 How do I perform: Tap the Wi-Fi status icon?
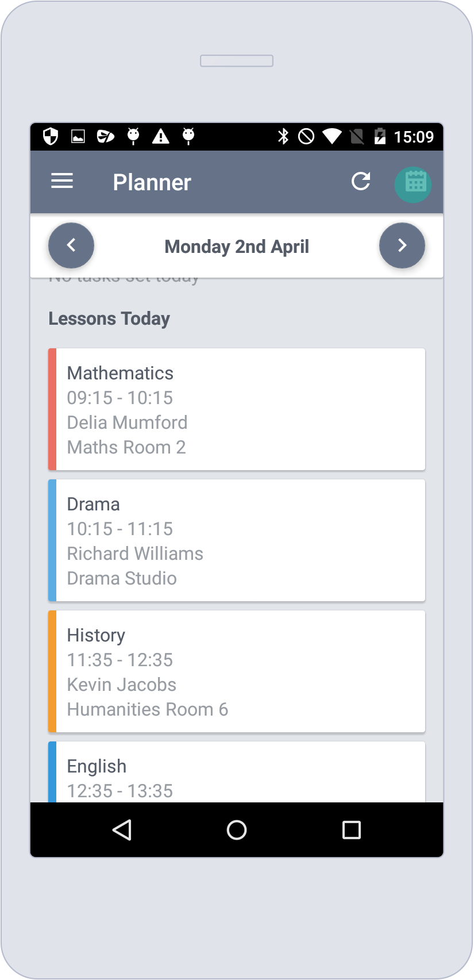(332, 136)
